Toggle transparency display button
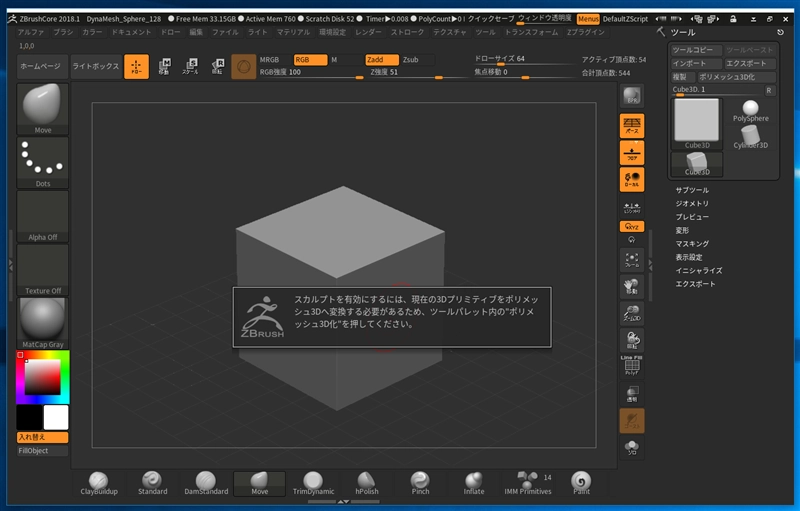This screenshot has height=511, width=800. (632, 394)
